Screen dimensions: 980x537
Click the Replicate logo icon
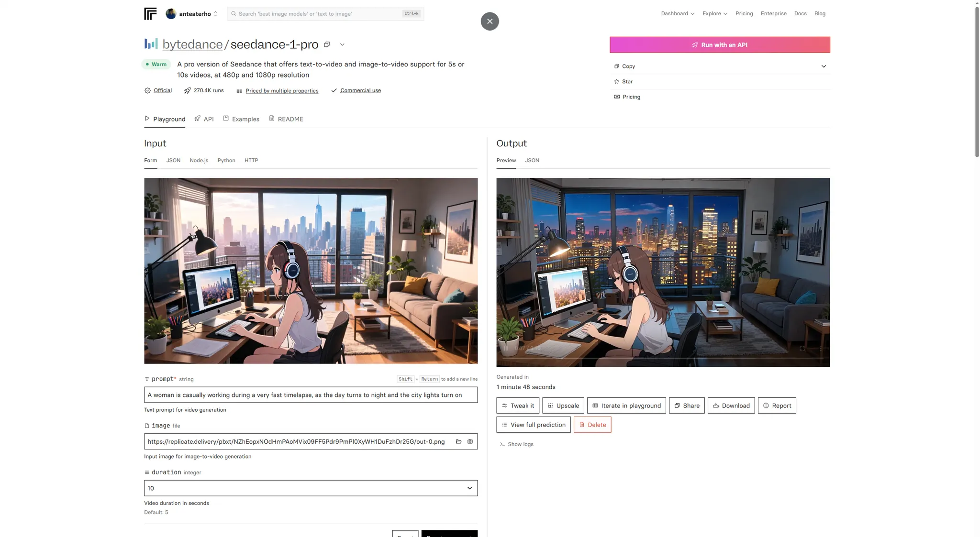point(150,14)
